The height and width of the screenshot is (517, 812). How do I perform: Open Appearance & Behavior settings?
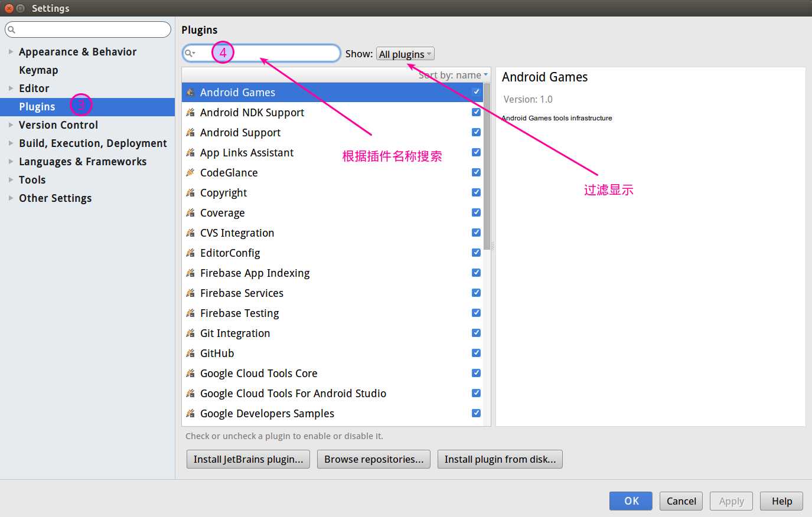(x=77, y=52)
